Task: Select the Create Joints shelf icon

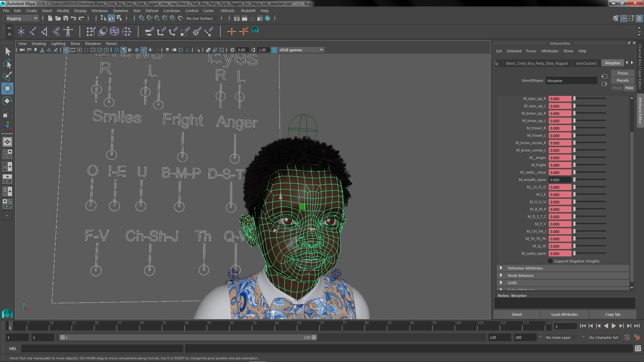Action: tap(33, 32)
